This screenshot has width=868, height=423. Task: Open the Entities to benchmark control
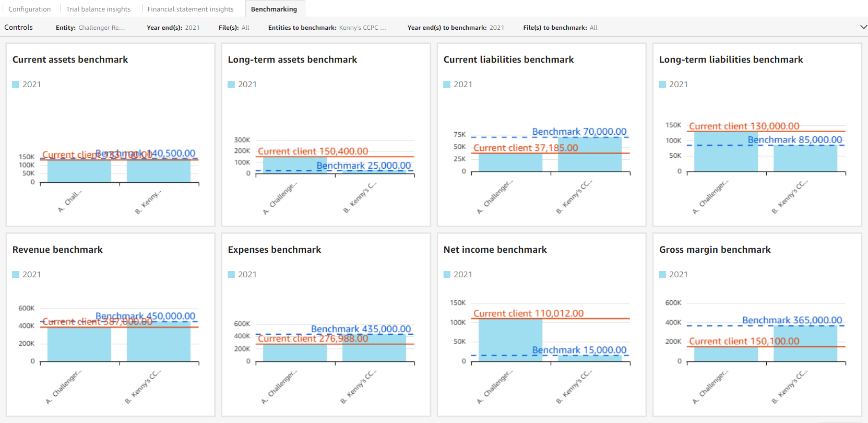[x=327, y=28]
